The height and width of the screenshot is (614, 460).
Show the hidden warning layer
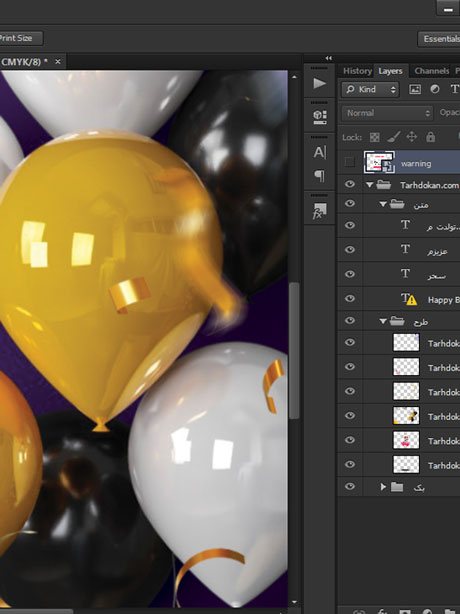pyautogui.click(x=349, y=162)
